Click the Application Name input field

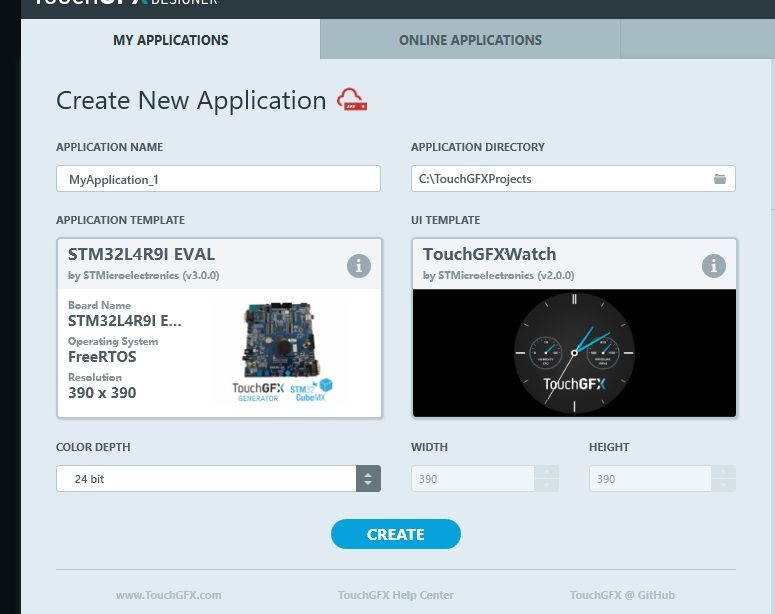[x=218, y=179]
